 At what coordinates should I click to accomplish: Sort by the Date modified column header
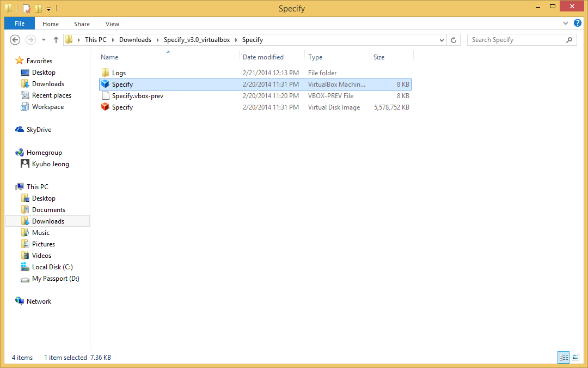pos(263,57)
